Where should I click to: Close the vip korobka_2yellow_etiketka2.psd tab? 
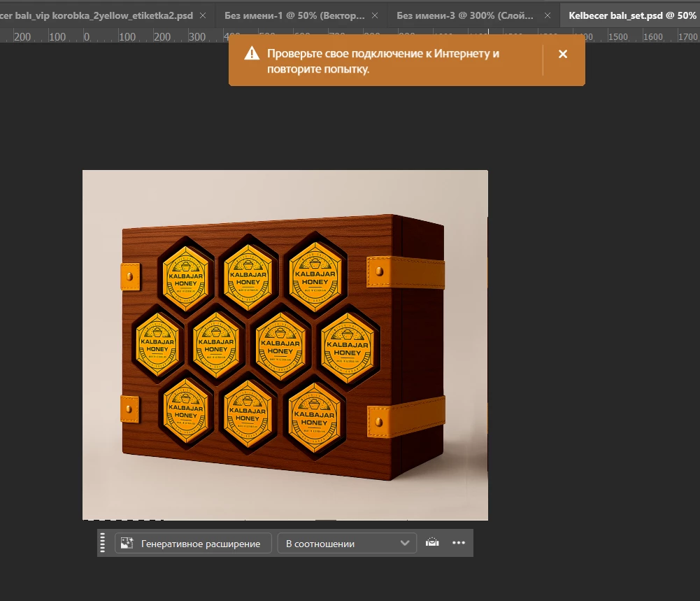(x=203, y=15)
